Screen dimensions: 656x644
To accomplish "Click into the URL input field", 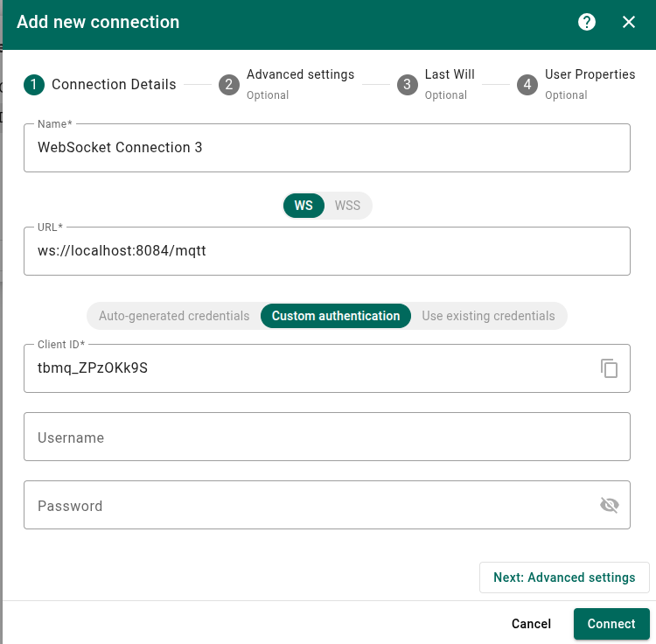I will click(x=326, y=251).
